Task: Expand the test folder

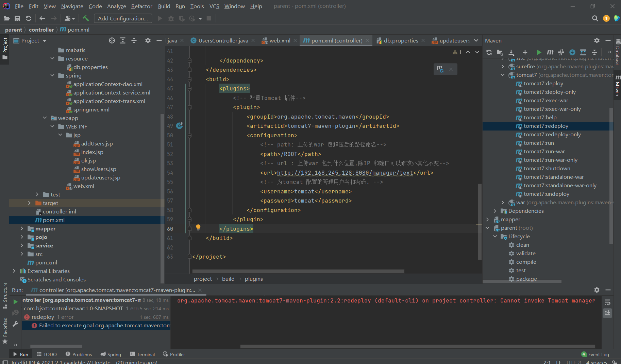Action: tap(37, 194)
